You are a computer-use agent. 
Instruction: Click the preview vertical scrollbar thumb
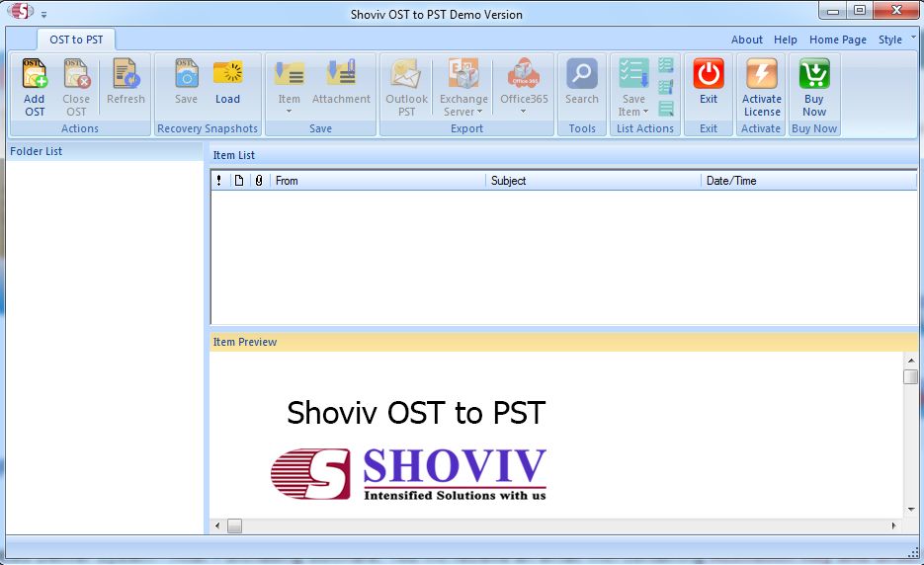pos(911,376)
